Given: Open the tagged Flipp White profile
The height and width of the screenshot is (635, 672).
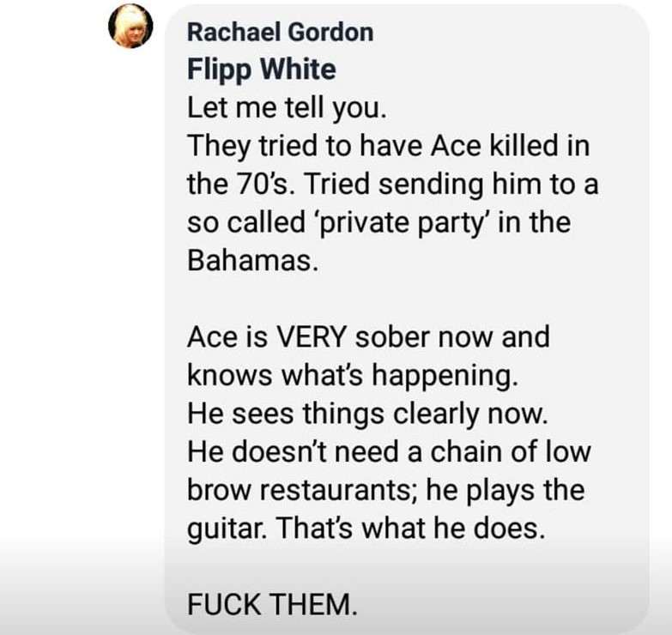Looking at the screenshot, I should pyautogui.click(x=262, y=70).
